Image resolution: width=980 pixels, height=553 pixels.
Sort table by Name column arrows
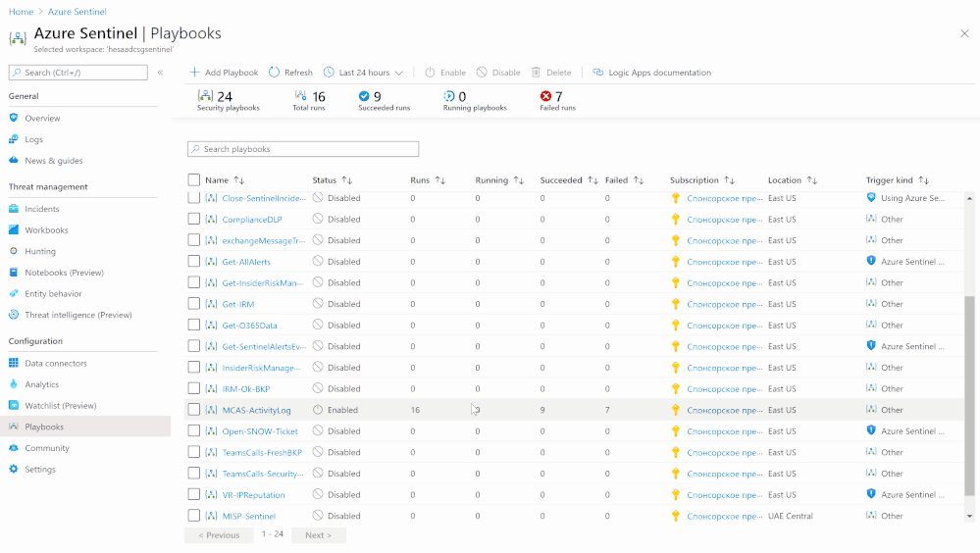click(239, 180)
